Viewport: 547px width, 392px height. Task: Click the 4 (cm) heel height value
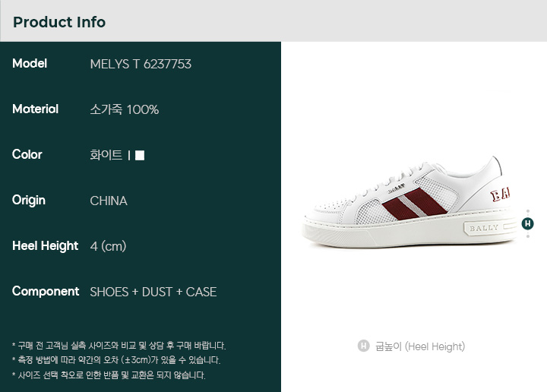(108, 246)
